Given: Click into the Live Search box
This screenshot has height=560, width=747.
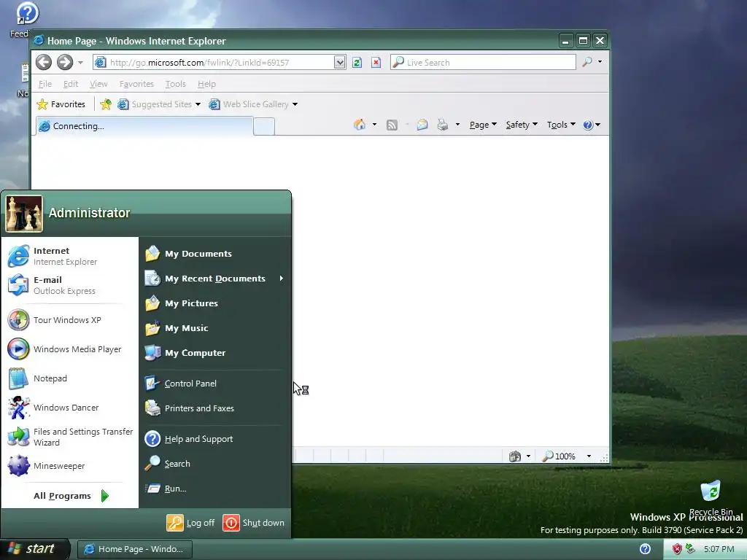Looking at the screenshot, I should 483,63.
